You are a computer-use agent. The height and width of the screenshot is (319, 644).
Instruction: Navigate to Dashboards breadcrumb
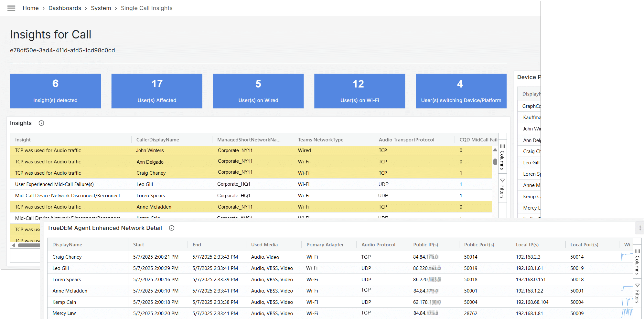pyautogui.click(x=65, y=8)
